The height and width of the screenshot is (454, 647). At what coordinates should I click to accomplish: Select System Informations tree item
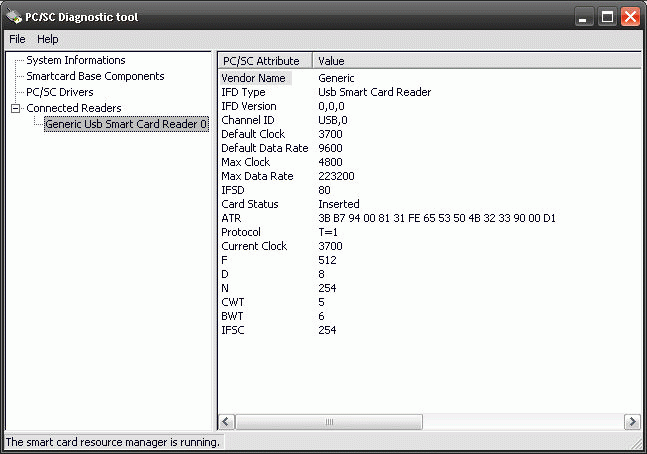click(x=76, y=60)
